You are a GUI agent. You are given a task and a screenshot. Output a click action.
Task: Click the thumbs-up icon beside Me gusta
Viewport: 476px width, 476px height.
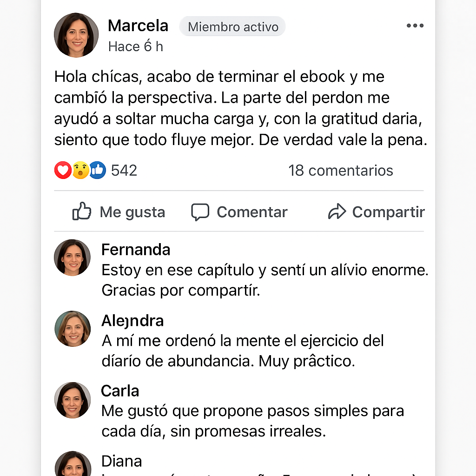pyautogui.click(x=82, y=212)
